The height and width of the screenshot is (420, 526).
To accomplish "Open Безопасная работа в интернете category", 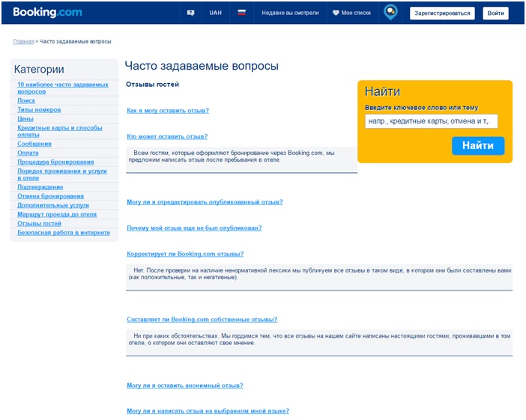I will [x=64, y=232].
